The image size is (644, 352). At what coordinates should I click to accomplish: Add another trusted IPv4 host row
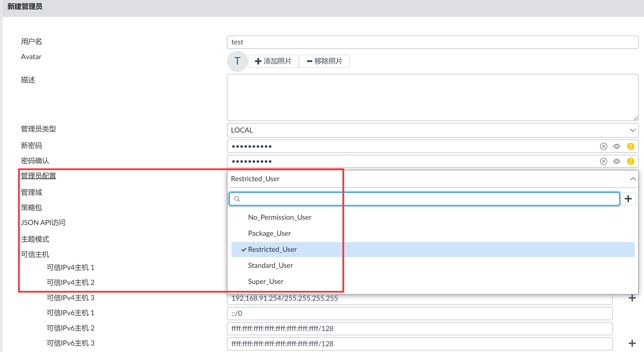pyautogui.click(x=632, y=298)
